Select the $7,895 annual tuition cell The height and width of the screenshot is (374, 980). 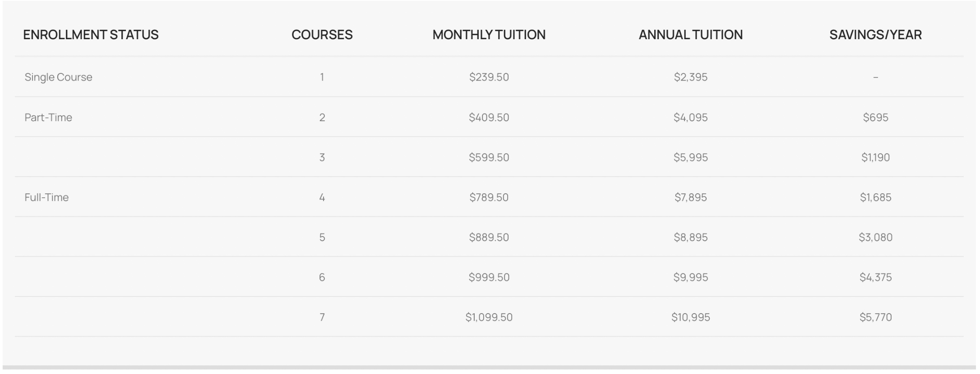tap(691, 197)
